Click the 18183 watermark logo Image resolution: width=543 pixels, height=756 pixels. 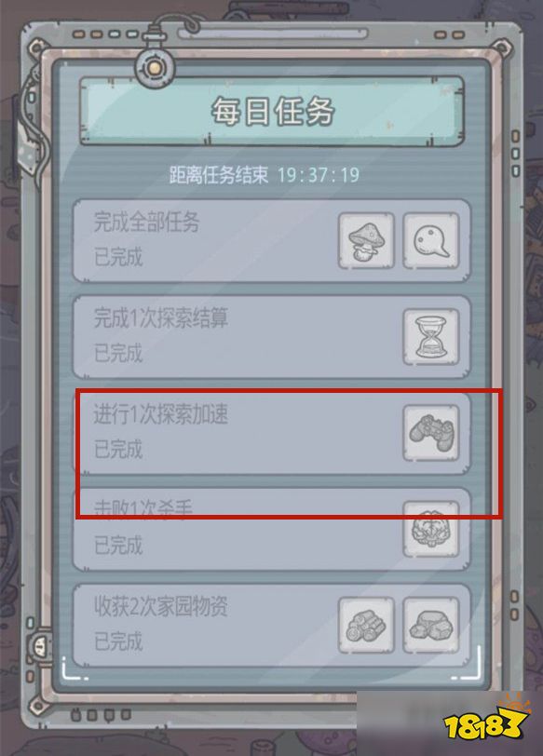click(486, 720)
